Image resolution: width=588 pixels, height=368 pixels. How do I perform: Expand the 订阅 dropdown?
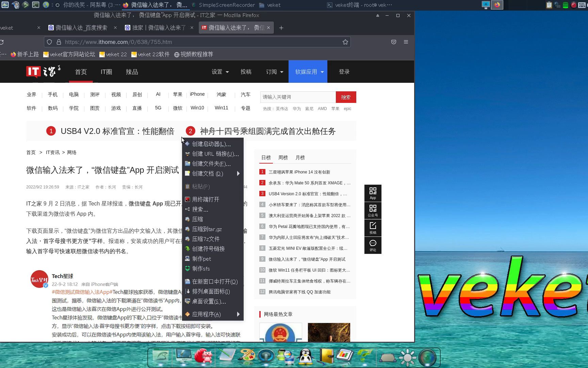275,72
